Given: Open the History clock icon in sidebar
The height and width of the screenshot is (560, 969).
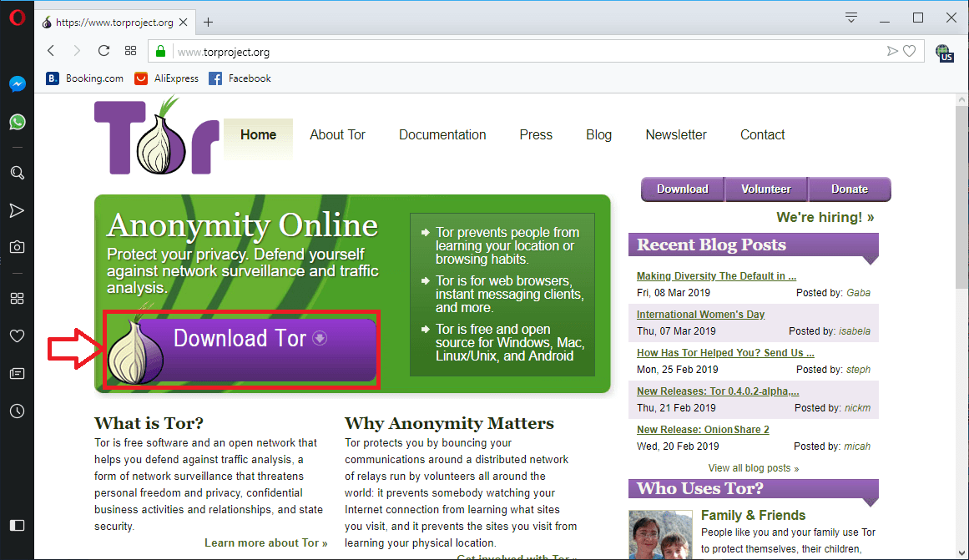Looking at the screenshot, I should coord(17,411).
